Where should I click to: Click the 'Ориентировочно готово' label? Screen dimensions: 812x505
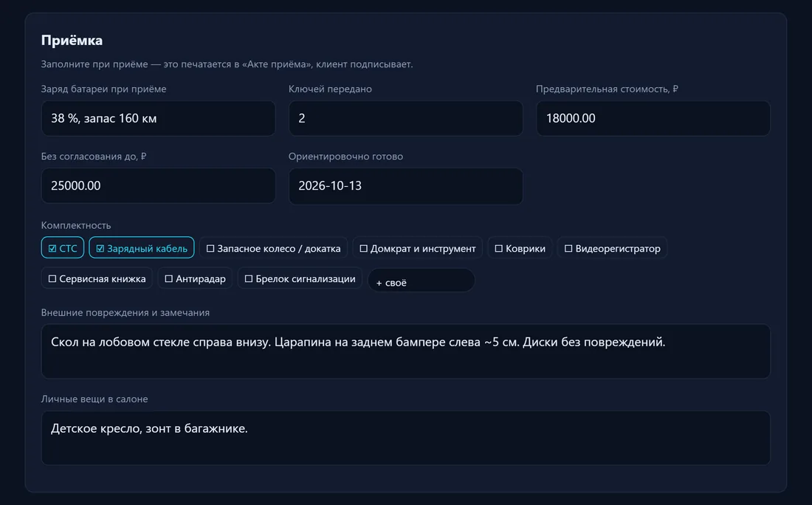tap(345, 157)
